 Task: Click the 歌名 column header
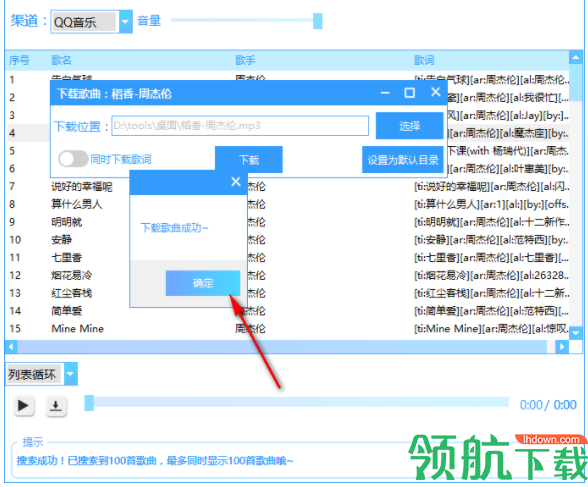62,60
